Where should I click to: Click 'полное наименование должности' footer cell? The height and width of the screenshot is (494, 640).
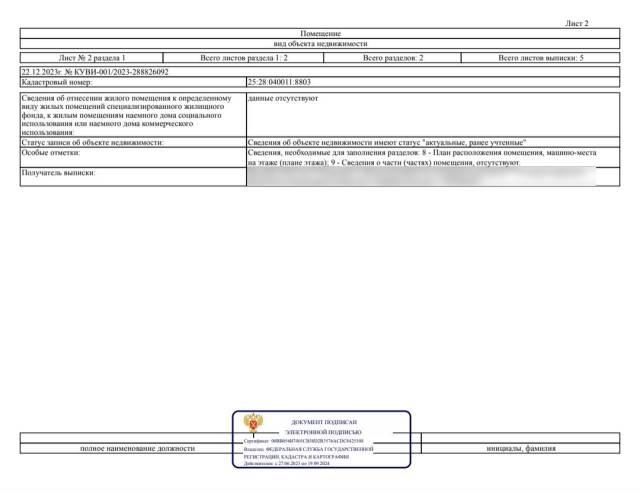137,449
